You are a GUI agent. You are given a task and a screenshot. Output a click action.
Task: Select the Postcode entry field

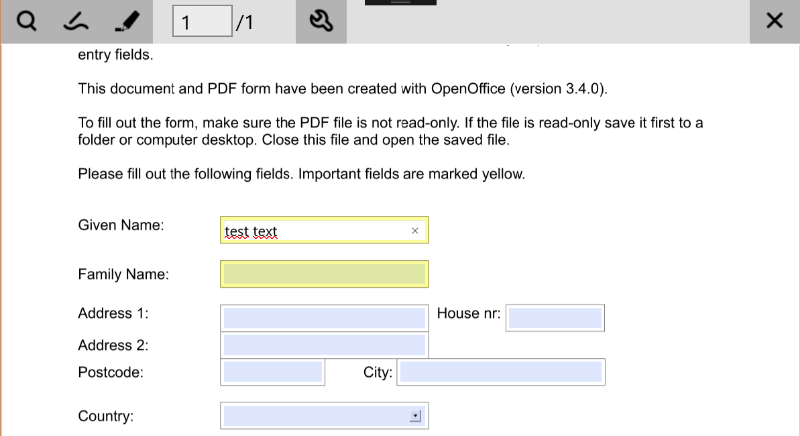click(x=272, y=373)
